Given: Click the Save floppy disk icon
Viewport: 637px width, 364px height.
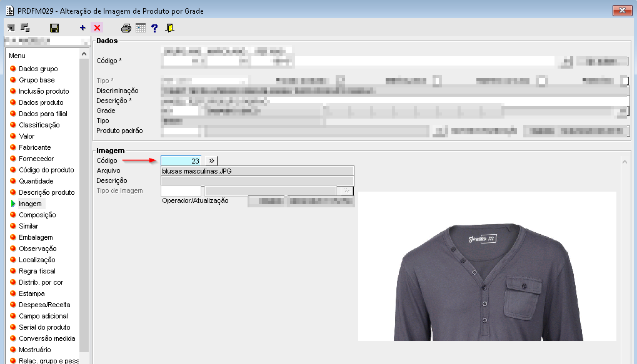Looking at the screenshot, I should click(54, 28).
